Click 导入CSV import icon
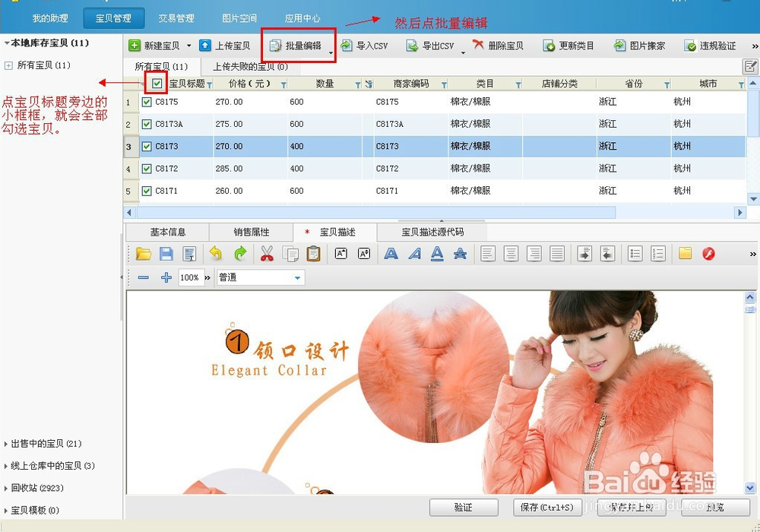The height and width of the screenshot is (532, 760). coord(346,46)
